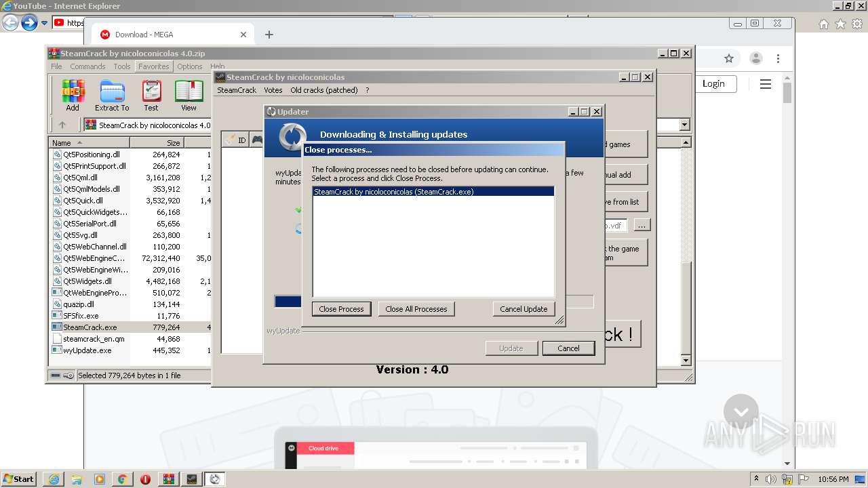Open the WinRAR File menu

[56, 66]
